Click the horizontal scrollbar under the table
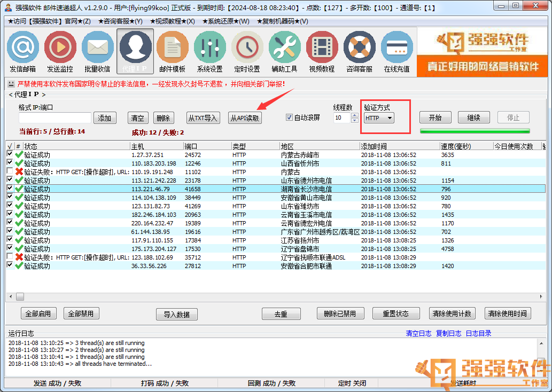 coord(267,296)
